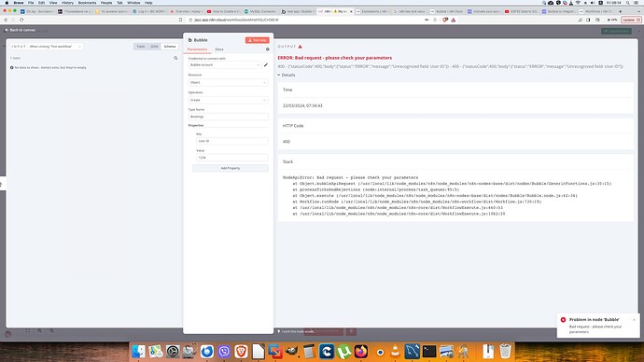Close the active n8n browser tab
The height and width of the screenshot is (362, 644).
[x=351, y=11]
